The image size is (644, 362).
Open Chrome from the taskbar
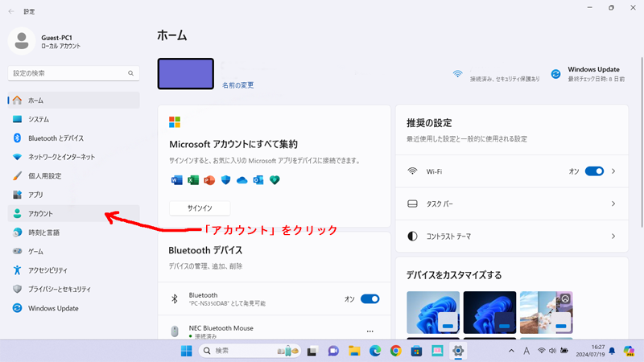395,351
